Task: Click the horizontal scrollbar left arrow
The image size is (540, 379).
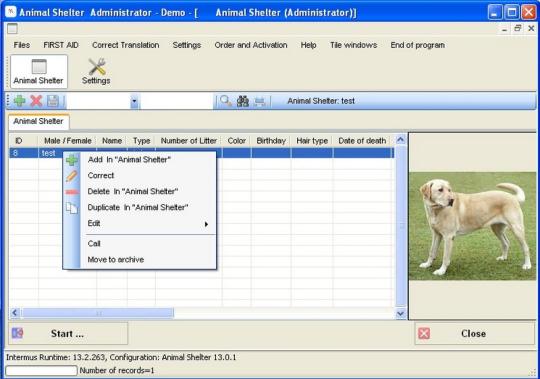Action: tap(14, 313)
